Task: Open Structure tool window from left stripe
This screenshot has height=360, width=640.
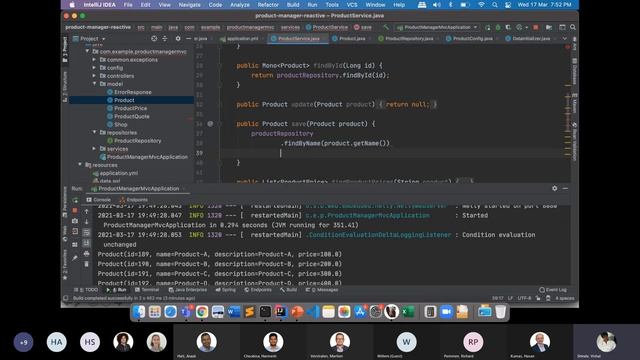Action: tap(64, 87)
